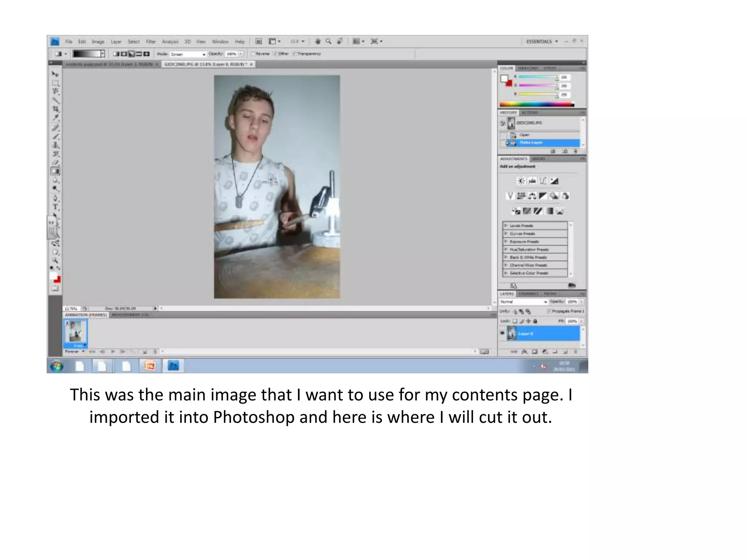Viewport: 747px width, 560px height.
Task: Pick the Radial Gradient style button
Action: point(124,54)
